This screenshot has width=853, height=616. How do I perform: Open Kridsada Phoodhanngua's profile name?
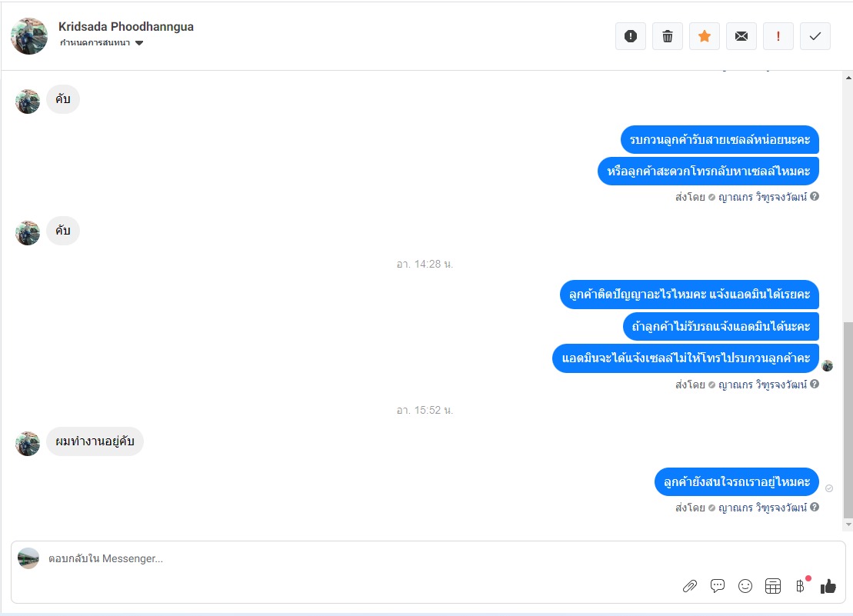tap(125, 27)
